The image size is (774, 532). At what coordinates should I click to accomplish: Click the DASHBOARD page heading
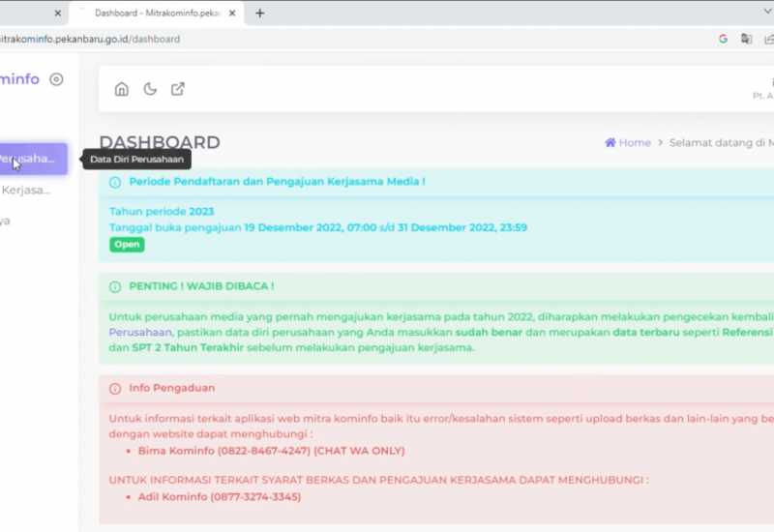[160, 142]
